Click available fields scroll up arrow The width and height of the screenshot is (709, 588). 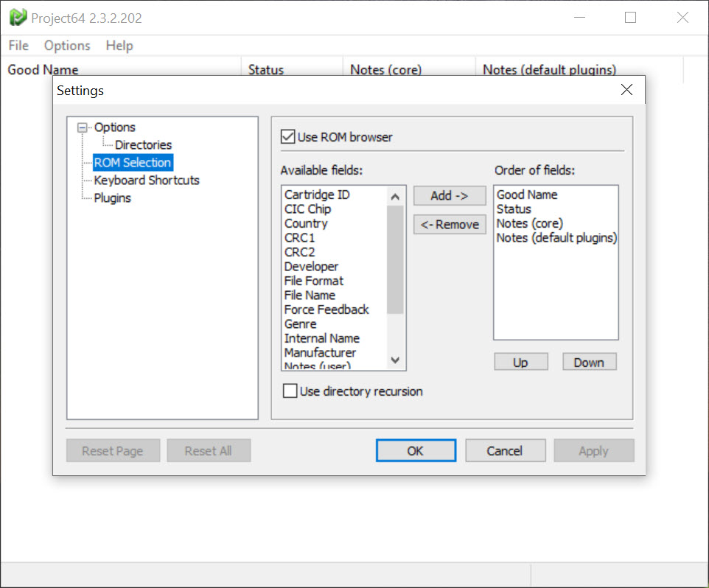pyautogui.click(x=395, y=197)
